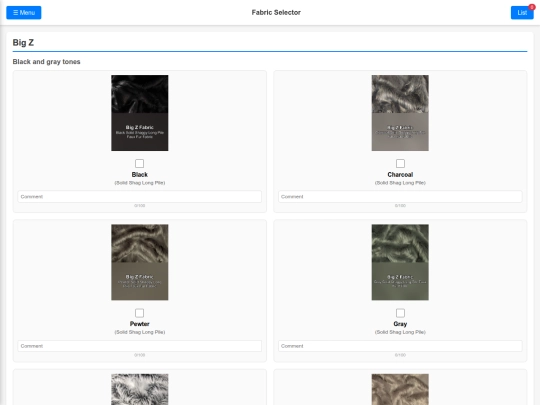
Task: Check the Charcoal fabric checkbox
Action: point(400,163)
